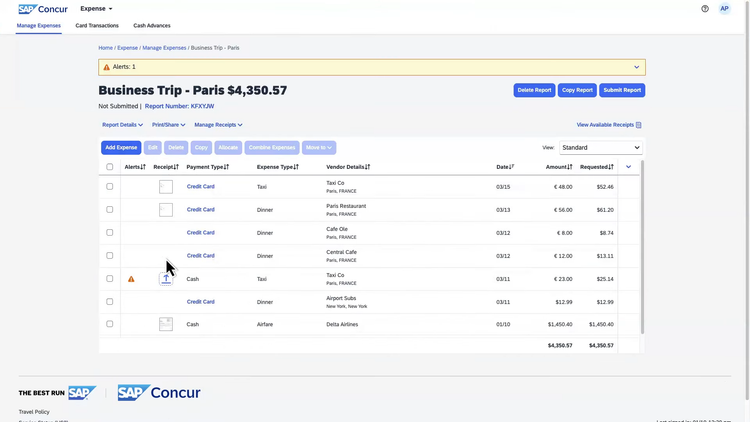Open the View Standard combo box

[601, 147]
